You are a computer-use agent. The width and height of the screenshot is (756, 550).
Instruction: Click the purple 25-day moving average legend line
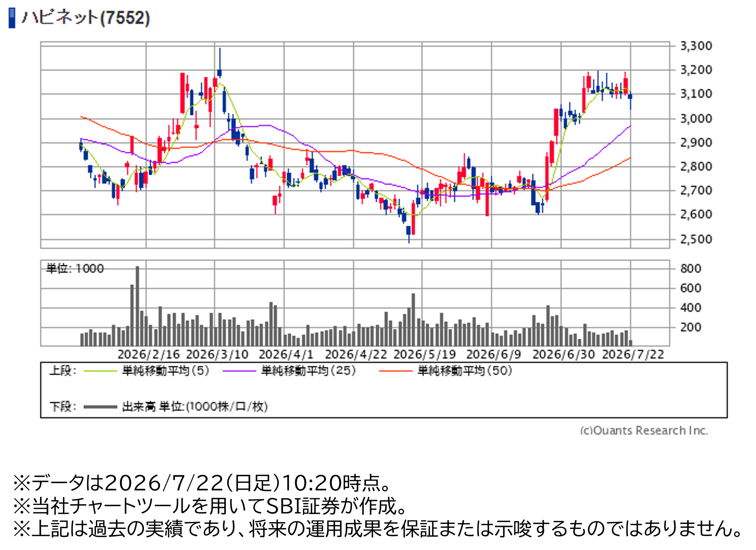pos(239,371)
